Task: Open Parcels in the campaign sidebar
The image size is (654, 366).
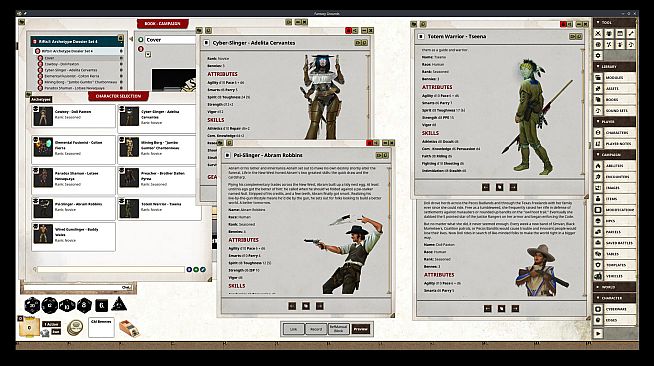Action: coord(615,232)
